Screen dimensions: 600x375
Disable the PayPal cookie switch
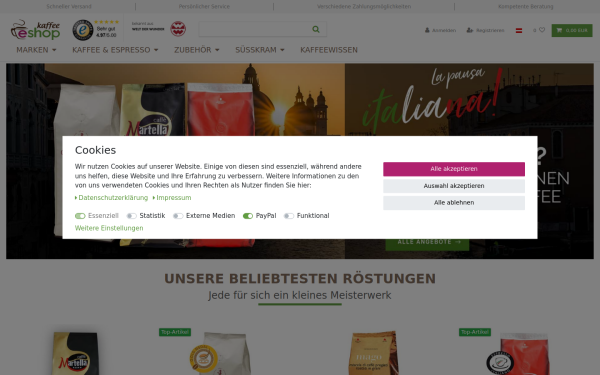[248, 216]
